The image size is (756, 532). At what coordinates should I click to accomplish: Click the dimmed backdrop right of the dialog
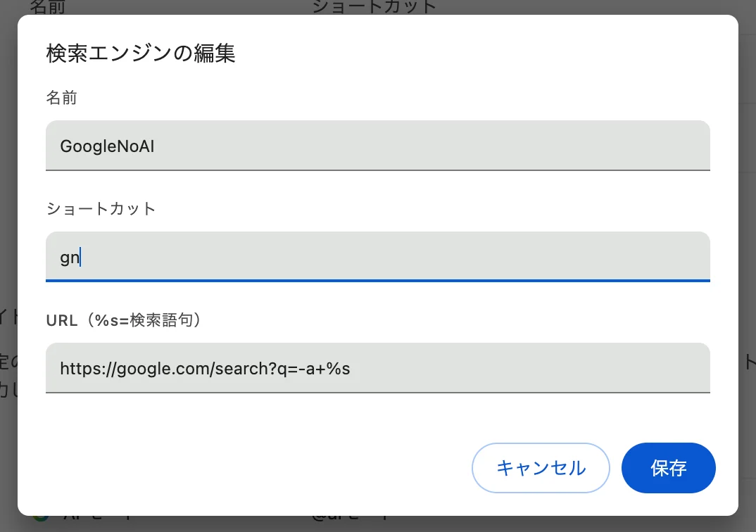tap(748, 265)
